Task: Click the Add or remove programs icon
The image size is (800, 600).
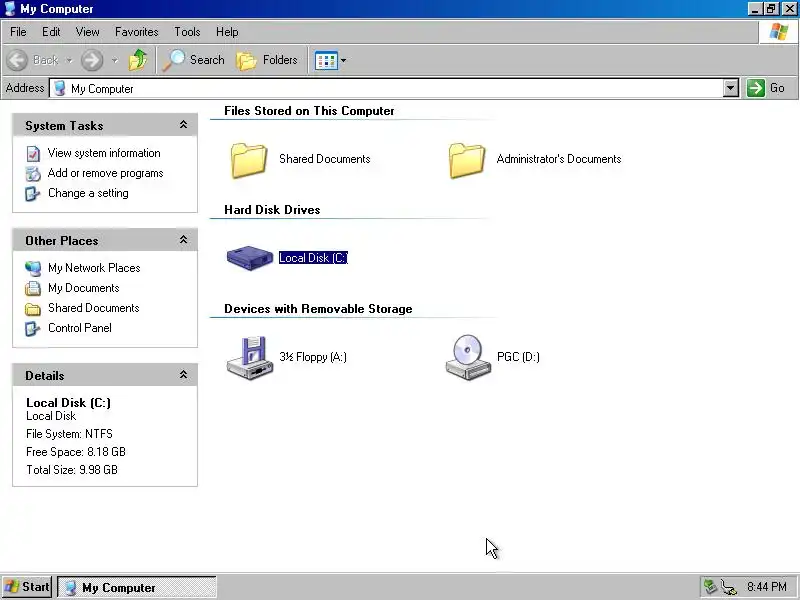Action: tap(33, 173)
